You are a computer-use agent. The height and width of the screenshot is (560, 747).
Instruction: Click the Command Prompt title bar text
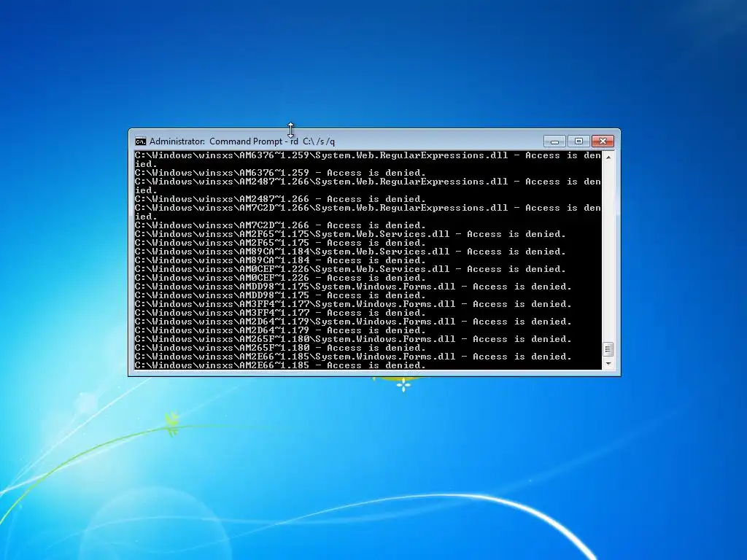point(242,141)
